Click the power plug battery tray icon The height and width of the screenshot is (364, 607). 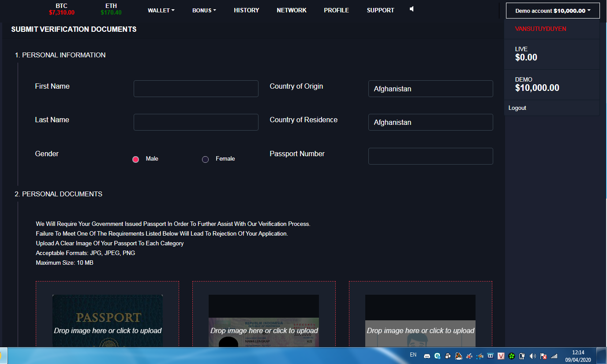click(522, 356)
